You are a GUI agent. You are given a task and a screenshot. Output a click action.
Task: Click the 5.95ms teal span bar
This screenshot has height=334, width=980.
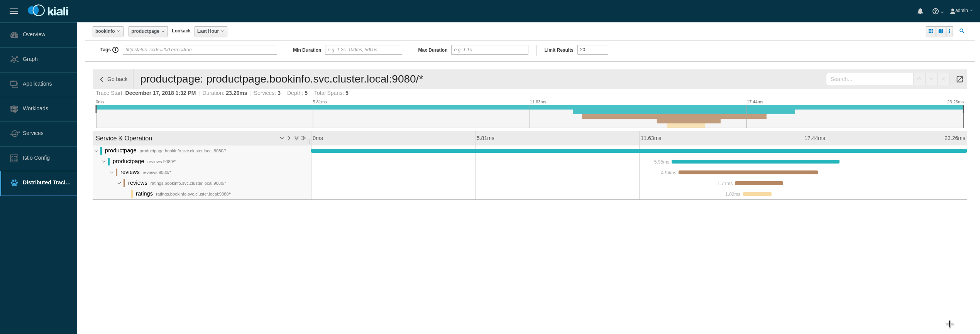(x=755, y=162)
